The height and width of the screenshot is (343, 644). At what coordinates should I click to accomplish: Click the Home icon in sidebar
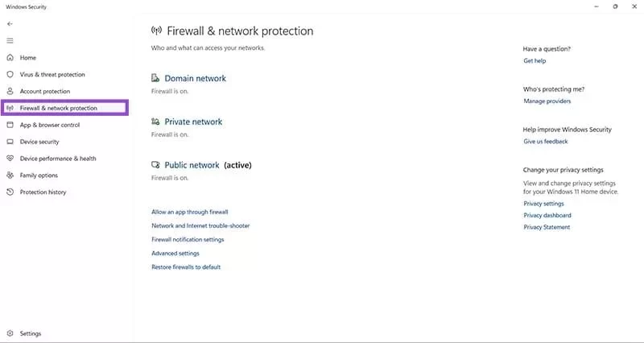(x=10, y=58)
